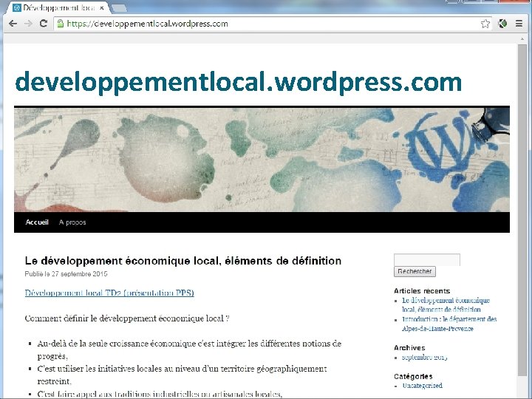Click the WordPress header banner image

262,160
